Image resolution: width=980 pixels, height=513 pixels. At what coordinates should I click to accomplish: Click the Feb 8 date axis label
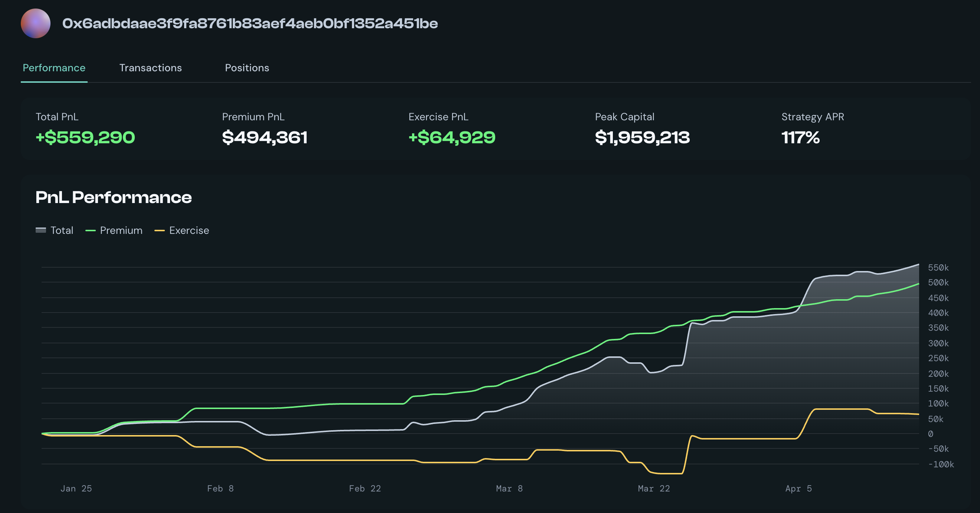pyautogui.click(x=220, y=488)
